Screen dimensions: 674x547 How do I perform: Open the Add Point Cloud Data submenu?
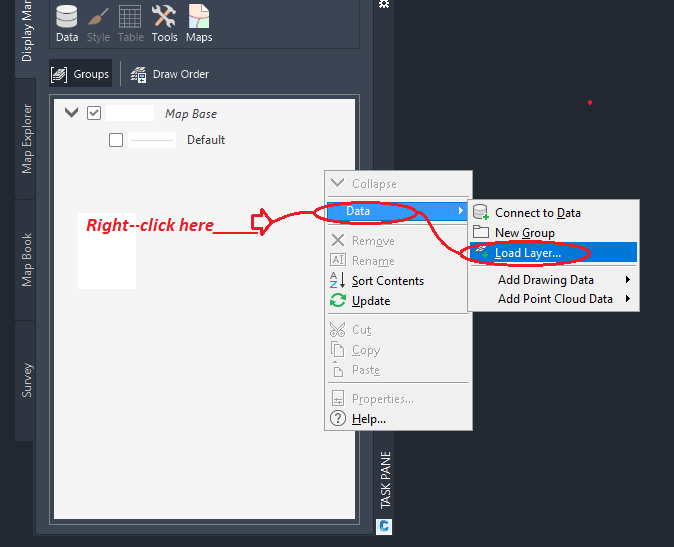click(553, 299)
